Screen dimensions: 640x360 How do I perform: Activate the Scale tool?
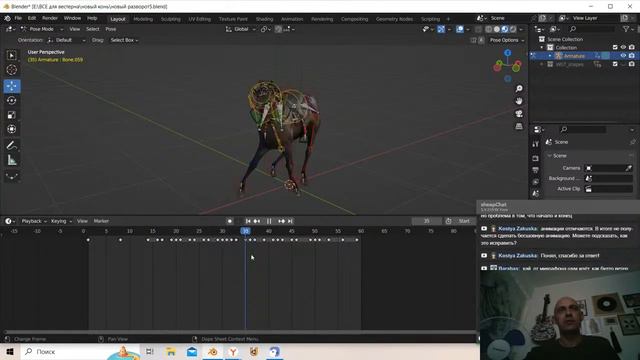12,115
